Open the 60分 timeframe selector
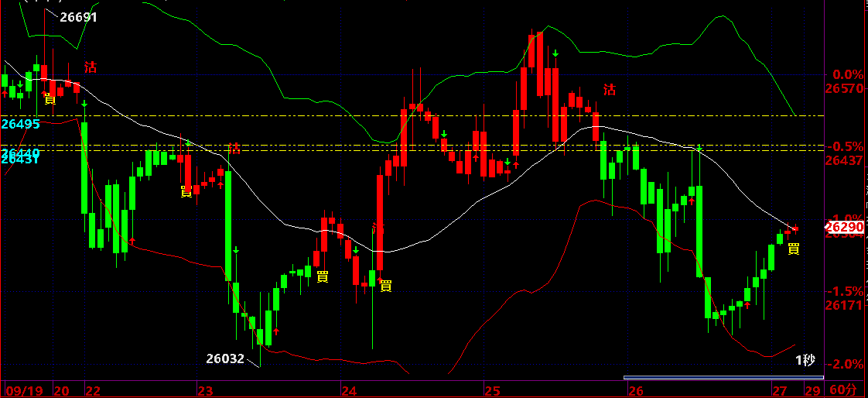The image size is (868, 398). coord(843,389)
